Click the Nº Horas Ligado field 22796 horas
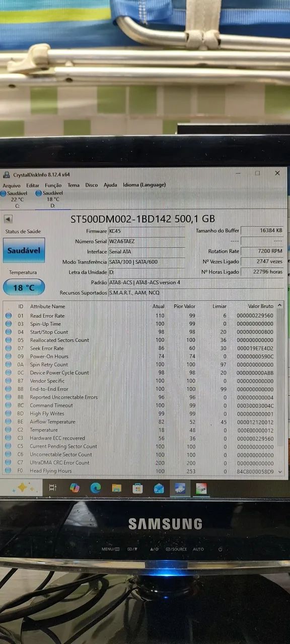This screenshot has width=290, height=644. (x=262, y=272)
